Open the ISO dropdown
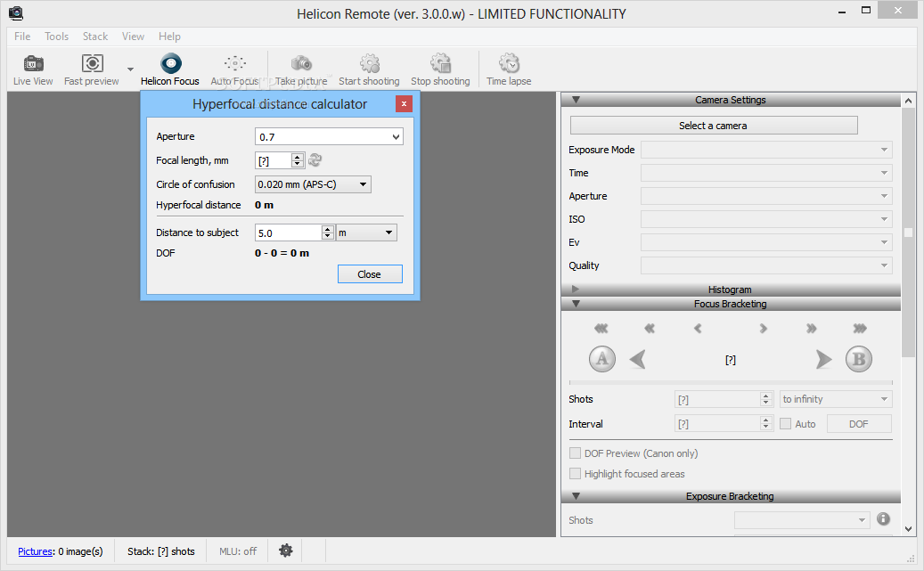Screen dimensions: 924x571 click(766, 219)
